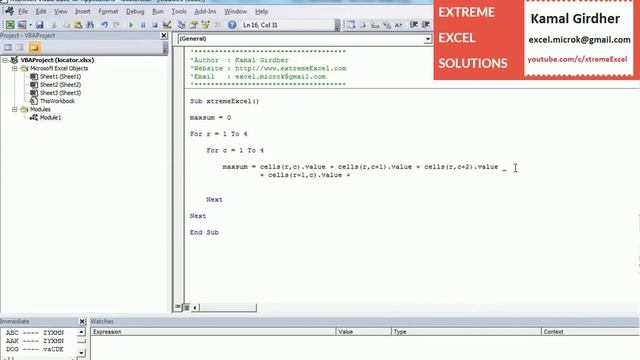Open the Window menu
This screenshot has width=640, height=360.
tap(236, 11)
